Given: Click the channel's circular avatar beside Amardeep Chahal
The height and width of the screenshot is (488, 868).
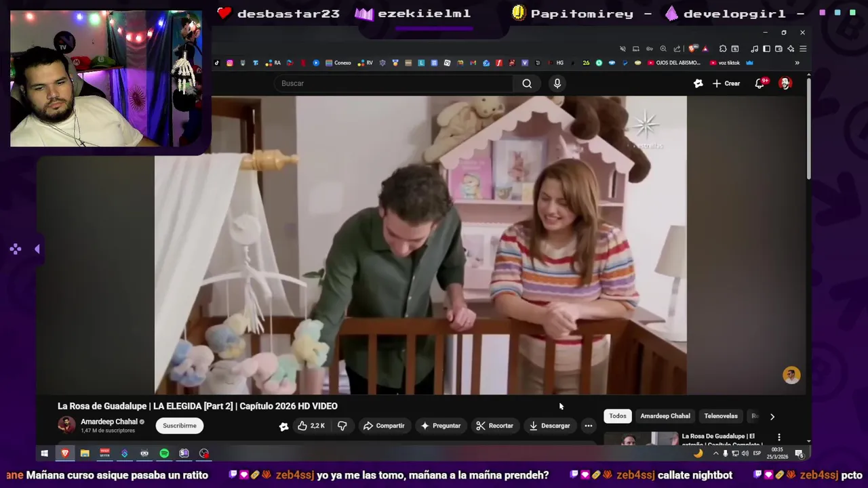Looking at the screenshot, I should point(66,425).
